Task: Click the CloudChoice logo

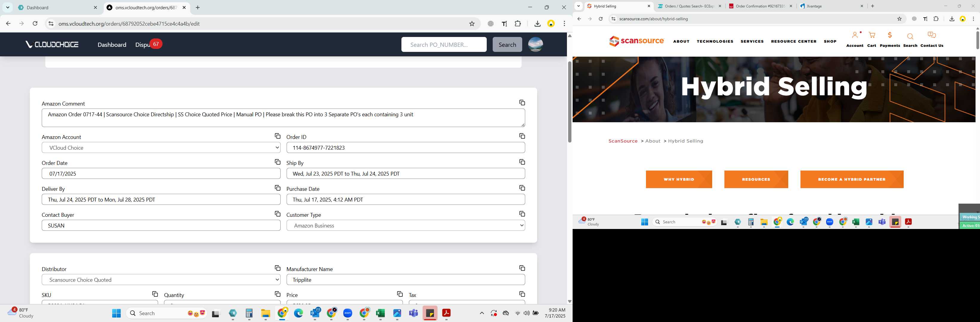Action: (x=52, y=44)
